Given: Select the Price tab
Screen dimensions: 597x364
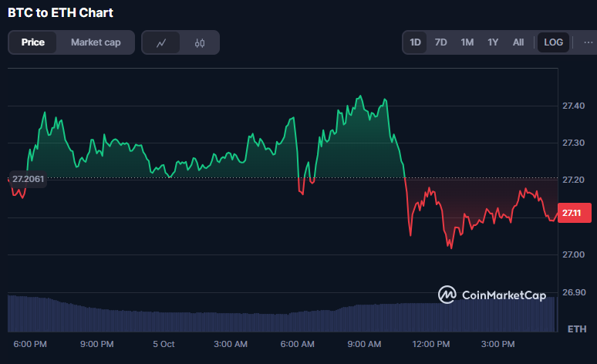Looking at the screenshot, I should (x=32, y=43).
